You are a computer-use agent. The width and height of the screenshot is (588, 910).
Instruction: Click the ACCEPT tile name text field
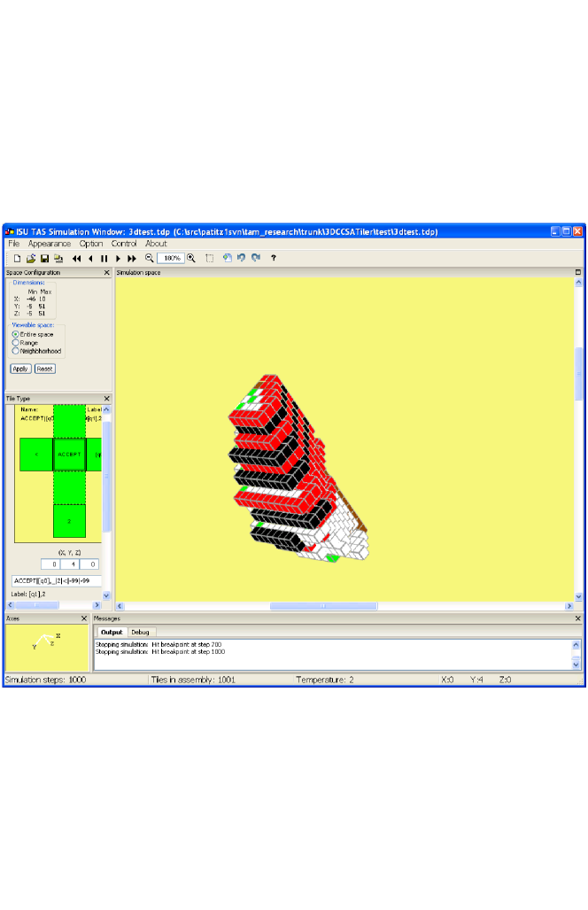[x=57, y=581]
